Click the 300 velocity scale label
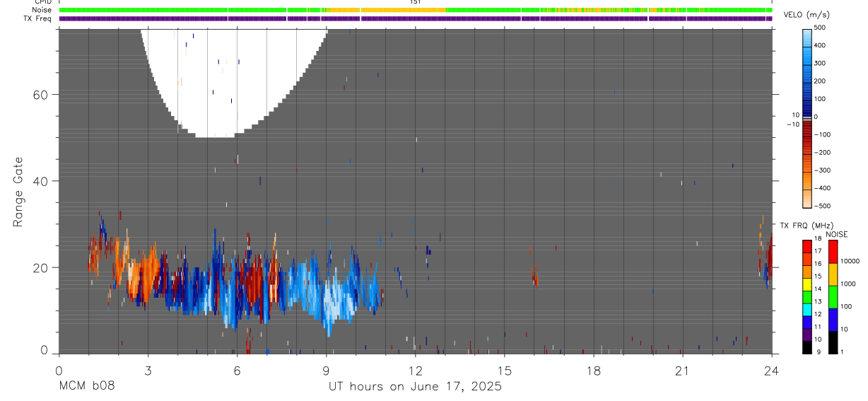 pos(819,63)
